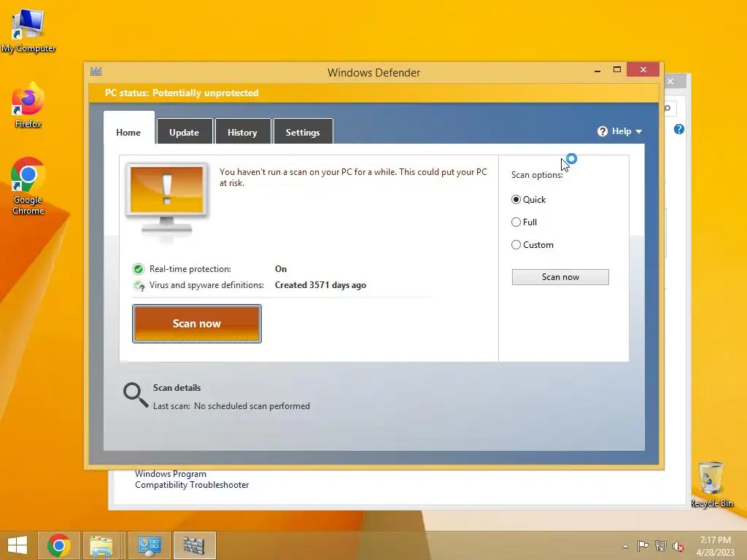Select the Full scan option

tap(524, 222)
